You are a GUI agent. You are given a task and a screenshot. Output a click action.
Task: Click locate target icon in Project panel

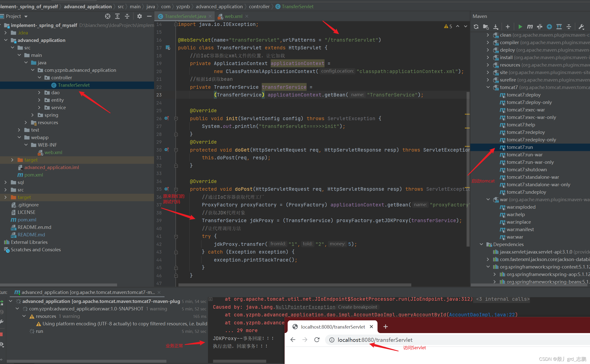click(107, 16)
